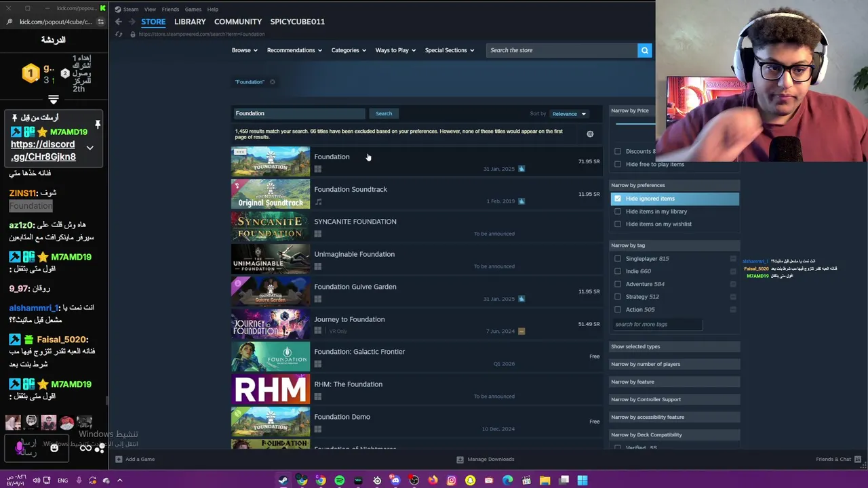The height and width of the screenshot is (488, 868).
Task: Filter by Strategy tag
Action: tap(617, 296)
